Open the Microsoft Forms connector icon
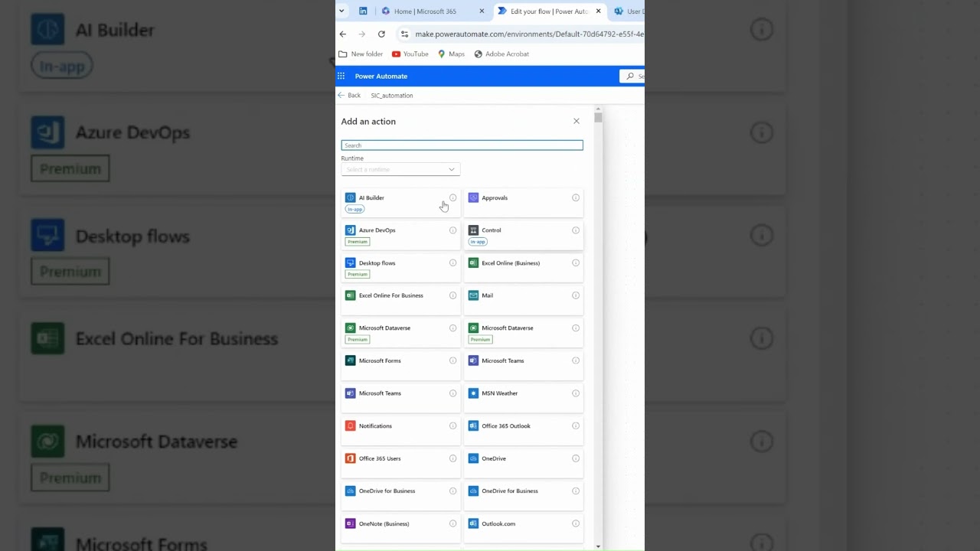 coord(350,360)
